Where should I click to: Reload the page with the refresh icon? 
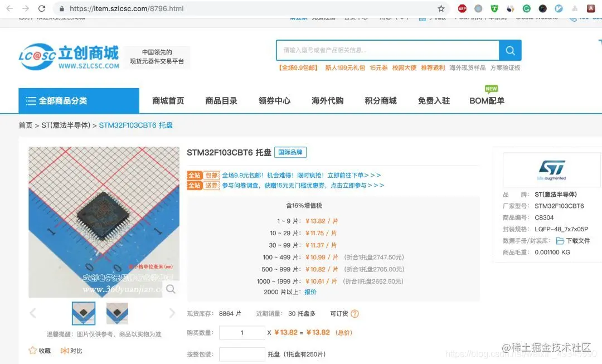42,8
